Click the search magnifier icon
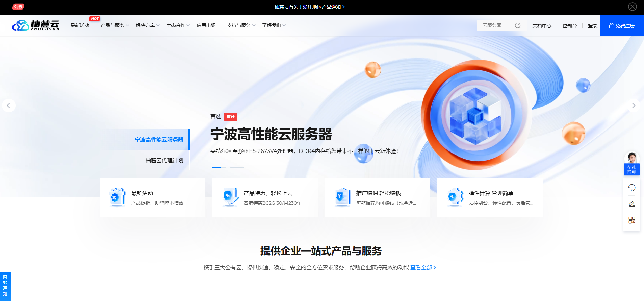The height and width of the screenshot is (305, 644). click(x=518, y=25)
